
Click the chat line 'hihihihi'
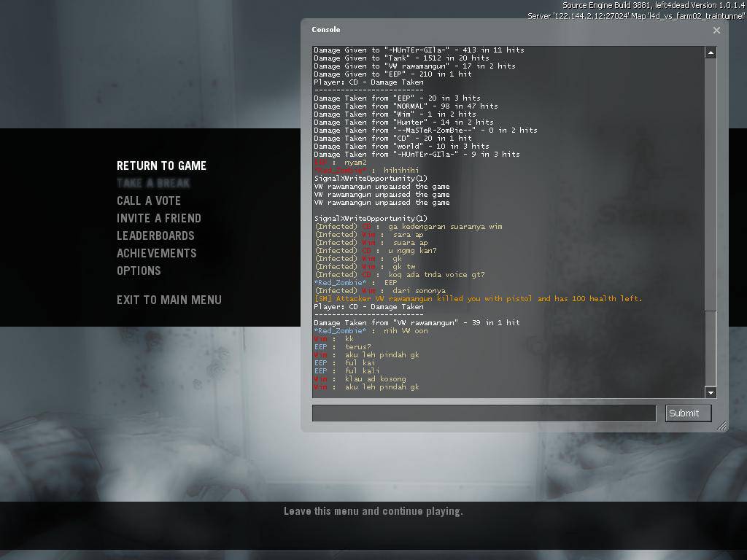point(366,171)
